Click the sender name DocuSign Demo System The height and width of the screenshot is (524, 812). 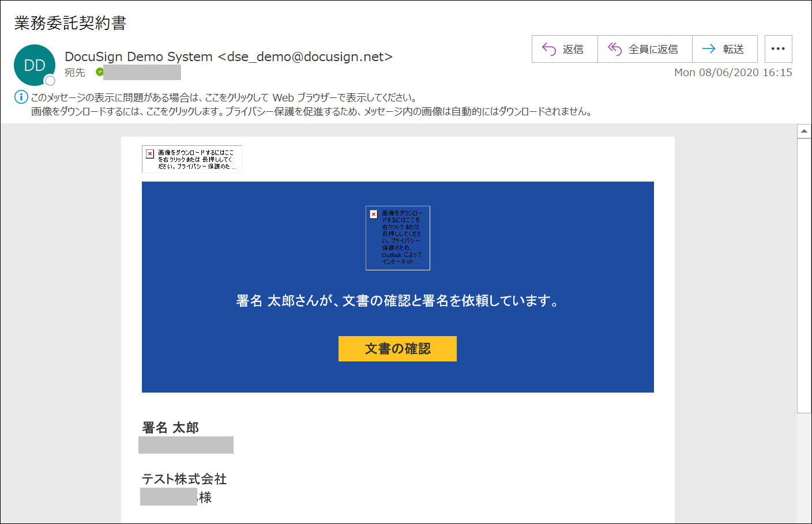coord(228,56)
